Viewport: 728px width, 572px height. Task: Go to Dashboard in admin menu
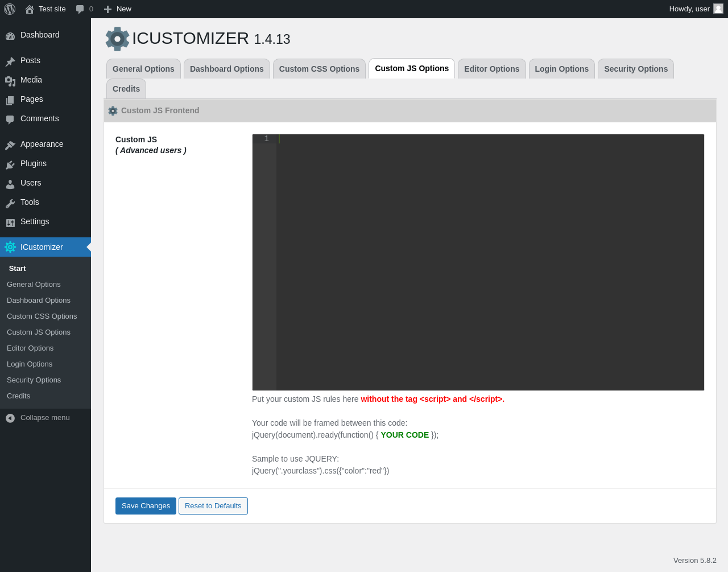point(40,35)
